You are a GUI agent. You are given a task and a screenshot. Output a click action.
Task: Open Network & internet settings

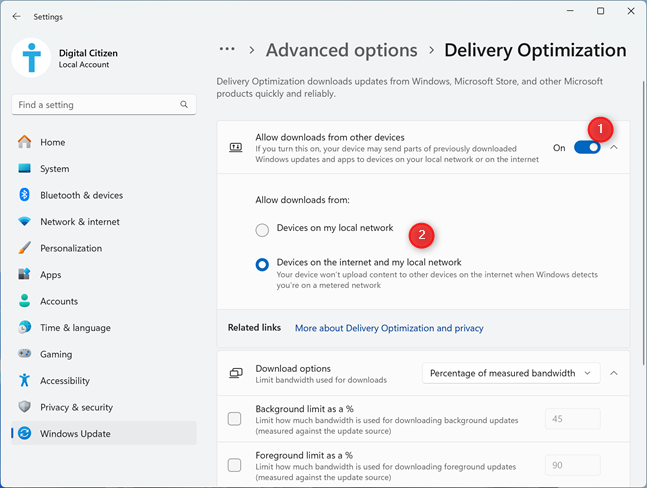104,222
